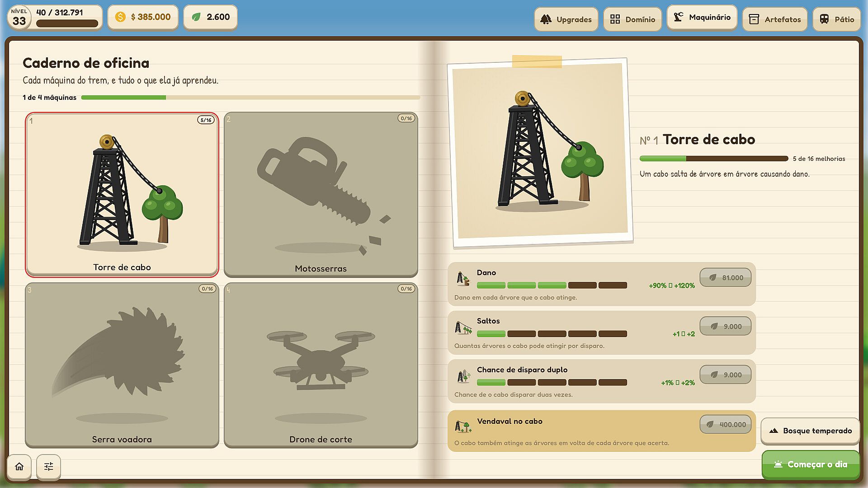Select the Motosserras machine card
The width and height of the screenshot is (868, 488).
[321, 194]
